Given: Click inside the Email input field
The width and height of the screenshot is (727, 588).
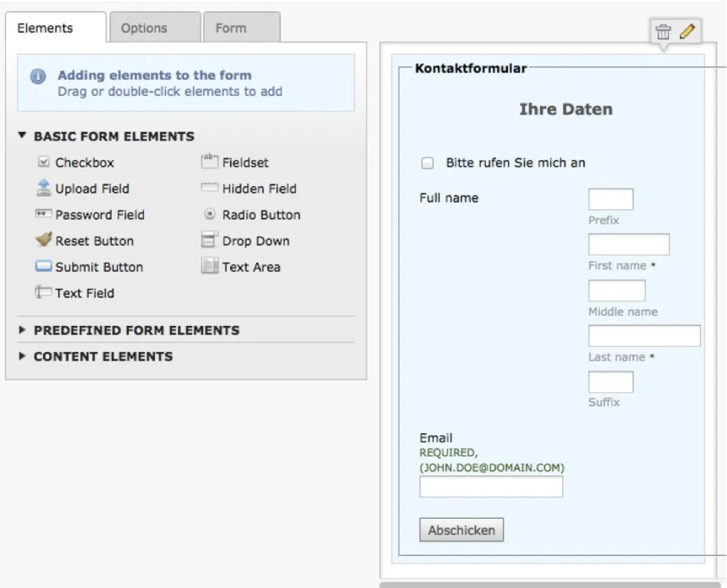Looking at the screenshot, I should [491, 486].
